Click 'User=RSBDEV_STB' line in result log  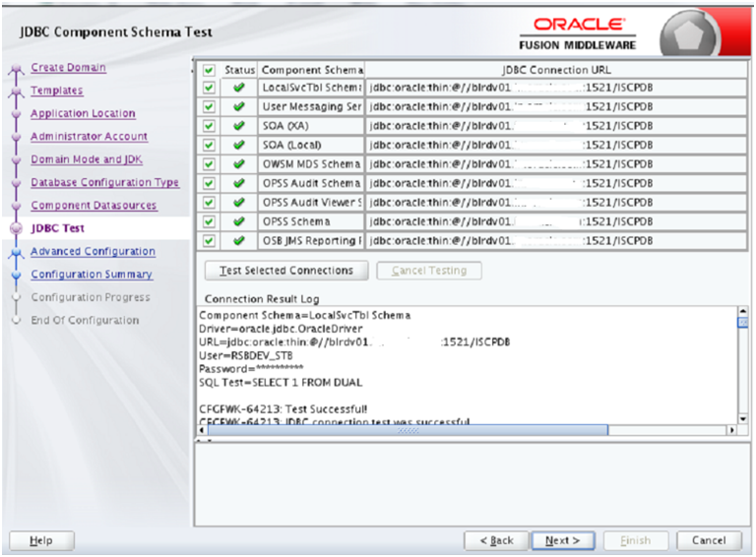coord(246,356)
